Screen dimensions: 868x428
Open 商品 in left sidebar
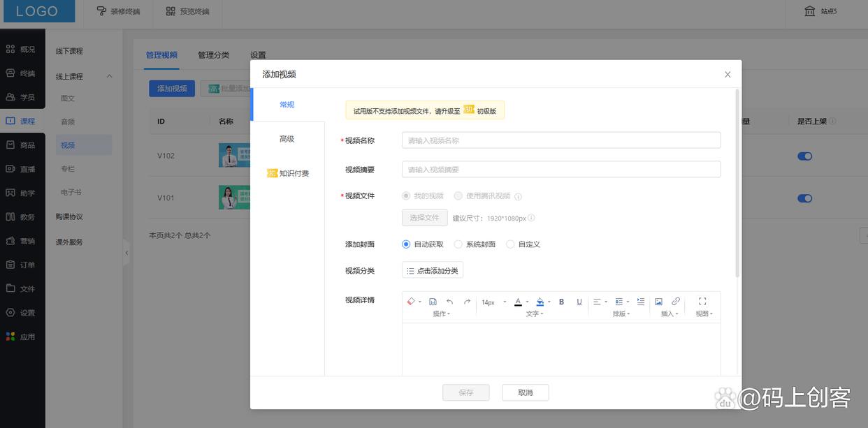[22, 145]
